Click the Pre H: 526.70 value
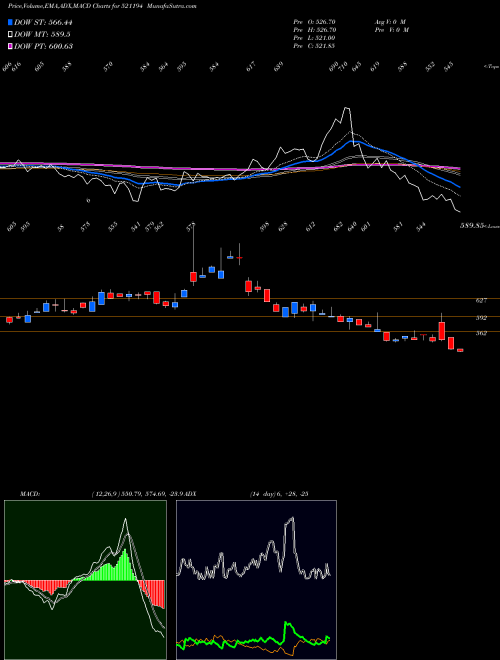 tap(314, 30)
